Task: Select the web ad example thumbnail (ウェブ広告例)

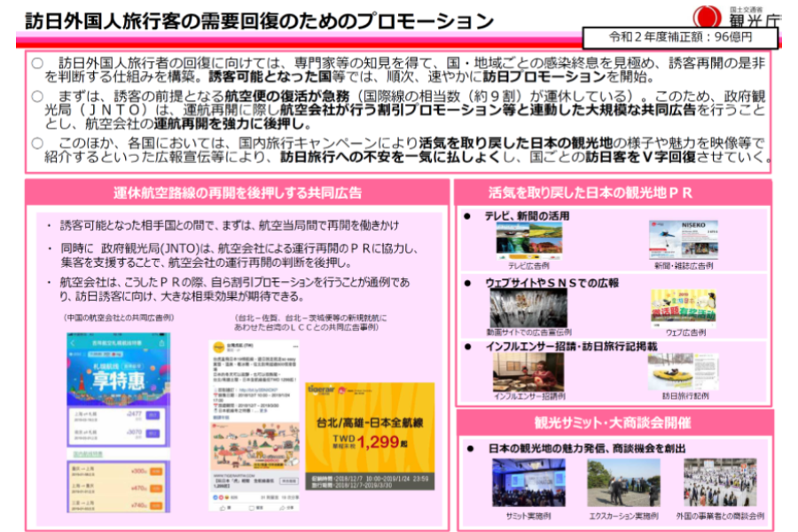Action: coord(684,307)
